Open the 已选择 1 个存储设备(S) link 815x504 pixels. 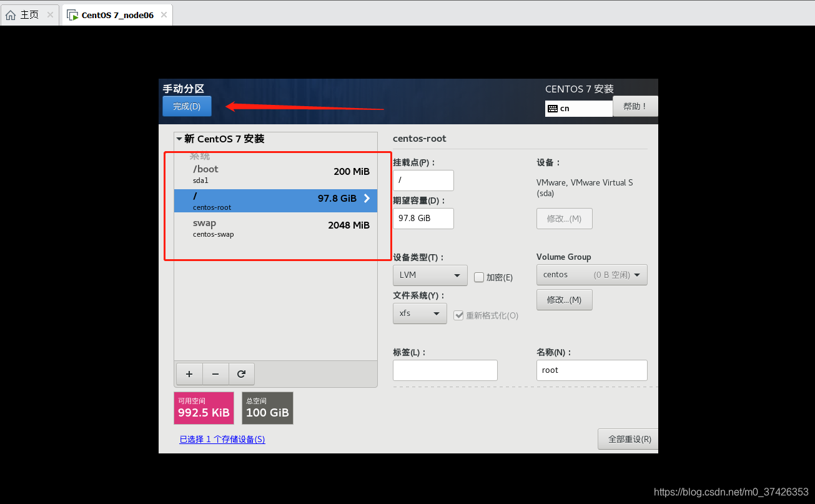222,440
